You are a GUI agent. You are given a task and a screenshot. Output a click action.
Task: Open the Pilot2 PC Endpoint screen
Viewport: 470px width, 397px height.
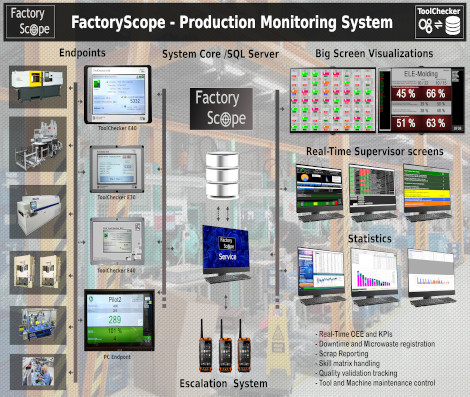pos(119,320)
